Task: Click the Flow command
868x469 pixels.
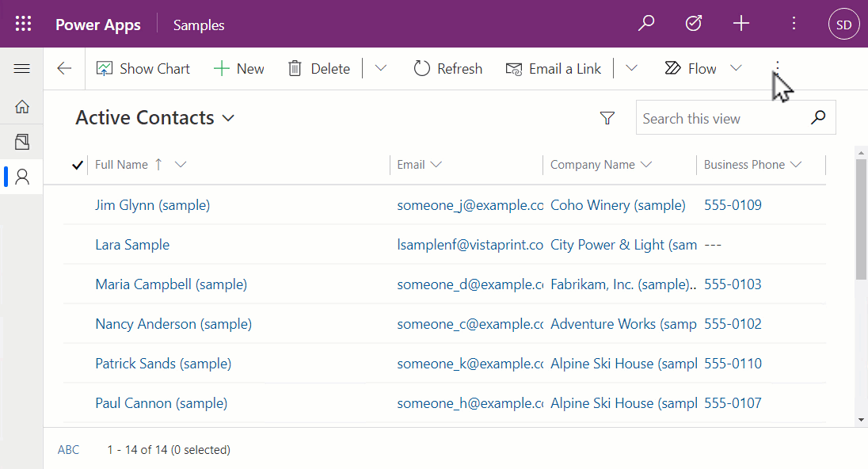Action: click(691, 69)
